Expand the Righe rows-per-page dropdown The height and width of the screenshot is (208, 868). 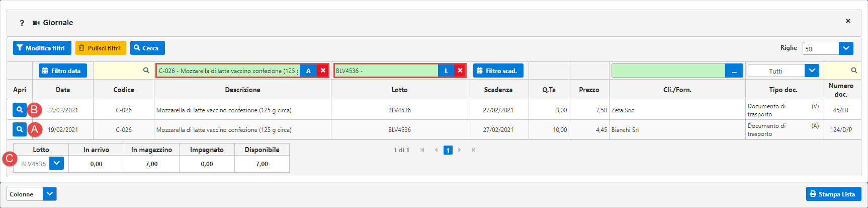pos(846,48)
